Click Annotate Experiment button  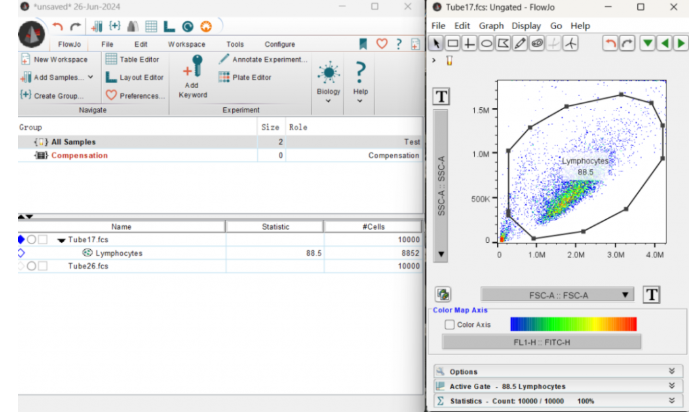(263, 59)
